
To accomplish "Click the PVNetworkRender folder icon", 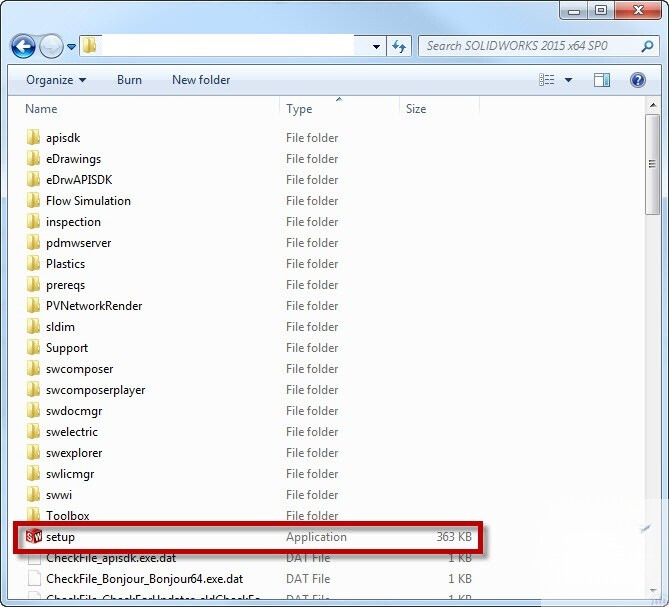I will [x=33, y=305].
